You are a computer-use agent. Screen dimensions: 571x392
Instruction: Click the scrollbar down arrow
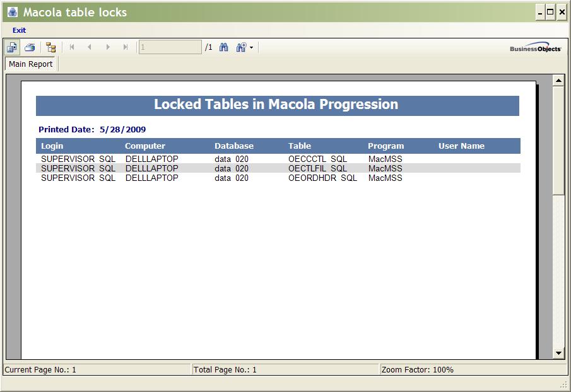click(x=558, y=353)
